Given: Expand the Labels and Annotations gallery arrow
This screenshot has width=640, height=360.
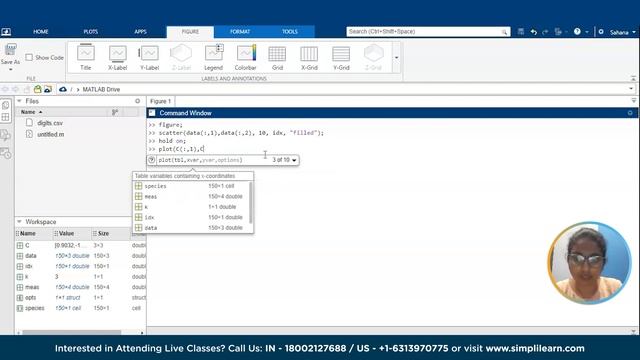Looking at the screenshot, I should tap(396, 58).
